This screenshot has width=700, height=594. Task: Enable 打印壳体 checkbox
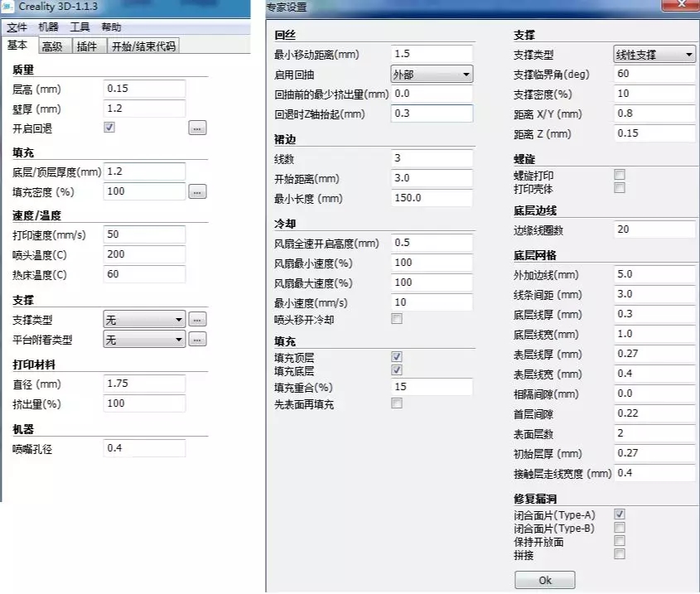click(620, 188)
